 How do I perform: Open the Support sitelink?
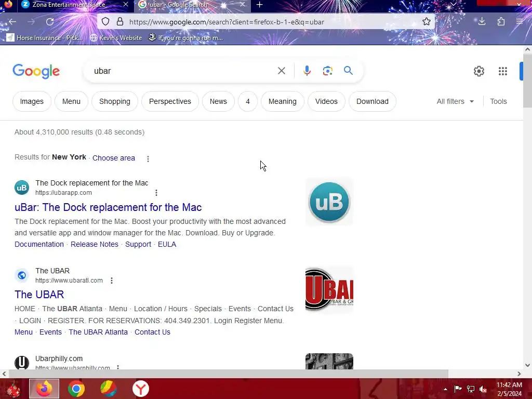pos(138,244)
